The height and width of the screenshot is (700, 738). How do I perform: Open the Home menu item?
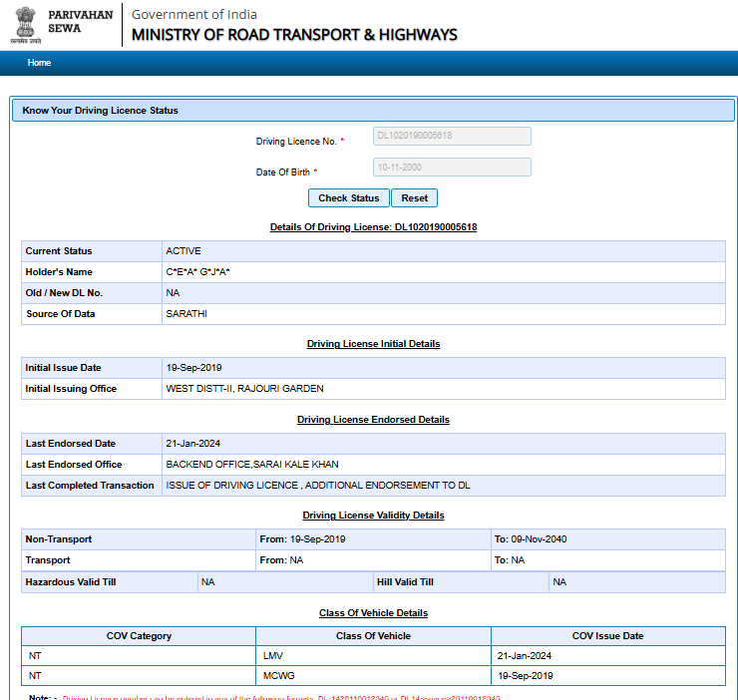pyautogui.click(x=39, y=63)
